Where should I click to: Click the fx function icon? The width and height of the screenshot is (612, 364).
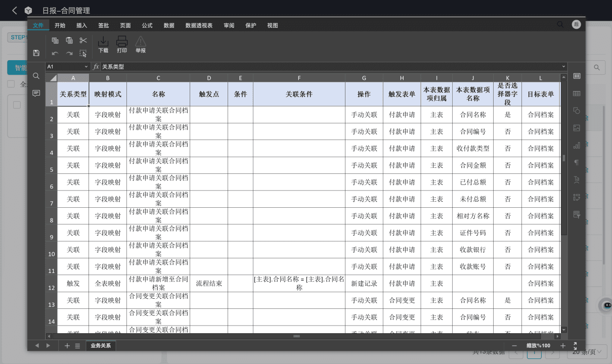click(x=96, y=67)
